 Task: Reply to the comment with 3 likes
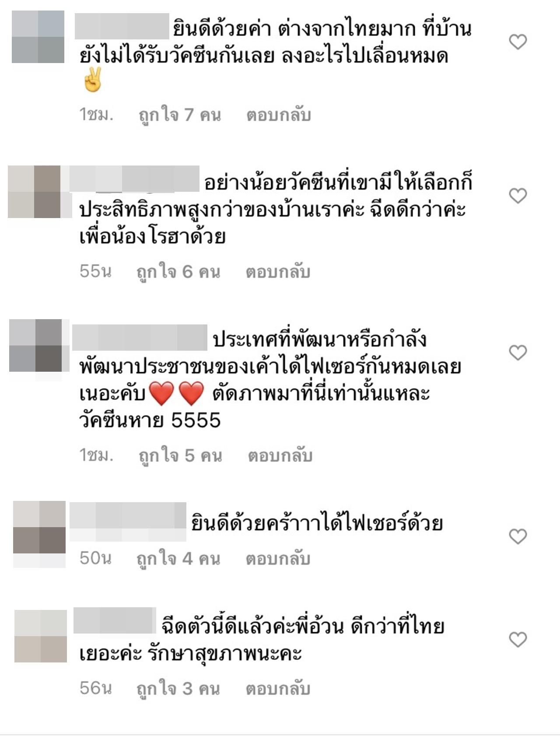pos(278,688)
